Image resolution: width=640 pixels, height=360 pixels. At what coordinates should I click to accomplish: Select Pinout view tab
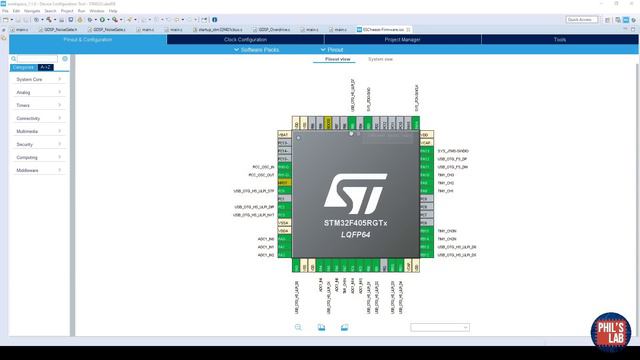(338, 59)
